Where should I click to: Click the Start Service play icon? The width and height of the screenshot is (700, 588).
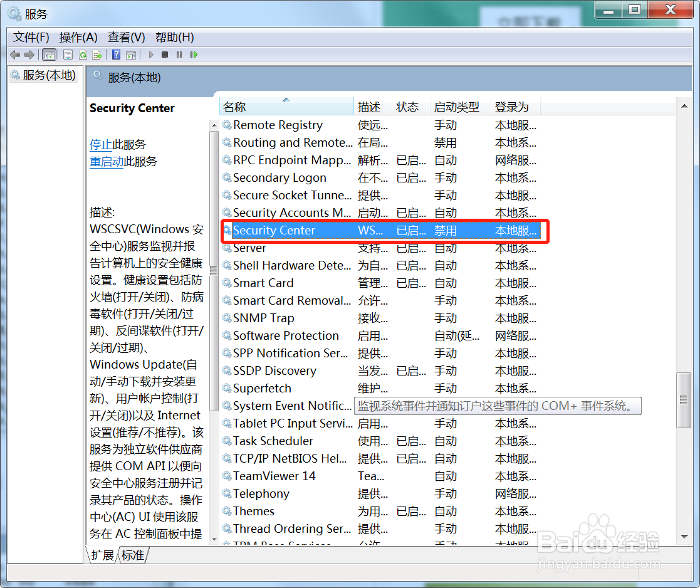click(x=151, y=55)
